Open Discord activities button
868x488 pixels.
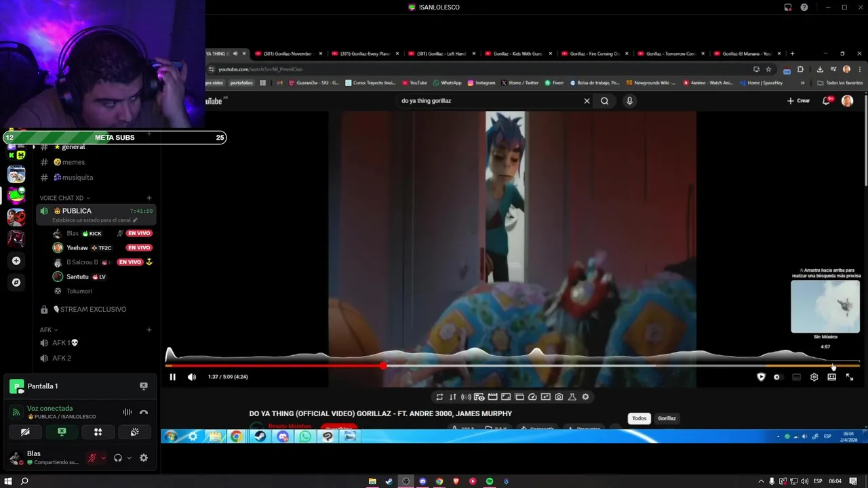(x=98, y=432)
